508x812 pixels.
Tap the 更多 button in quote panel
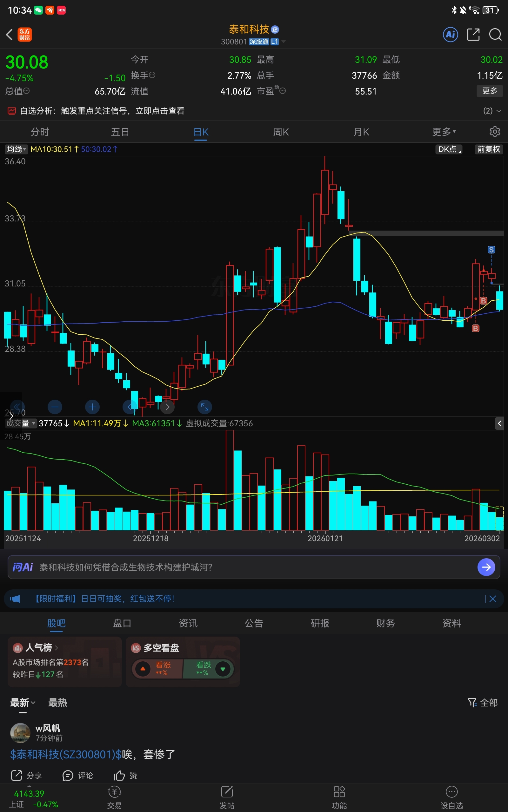(x=490, y=91)
